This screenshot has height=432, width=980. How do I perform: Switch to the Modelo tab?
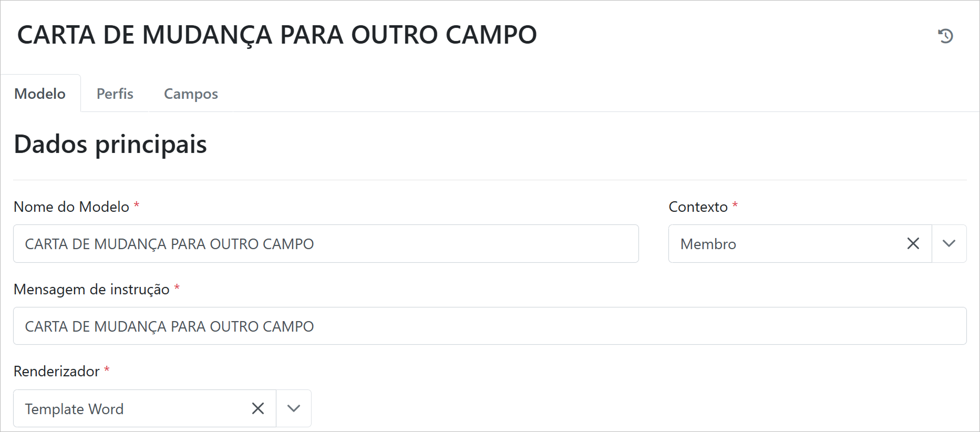pos(40,94)
